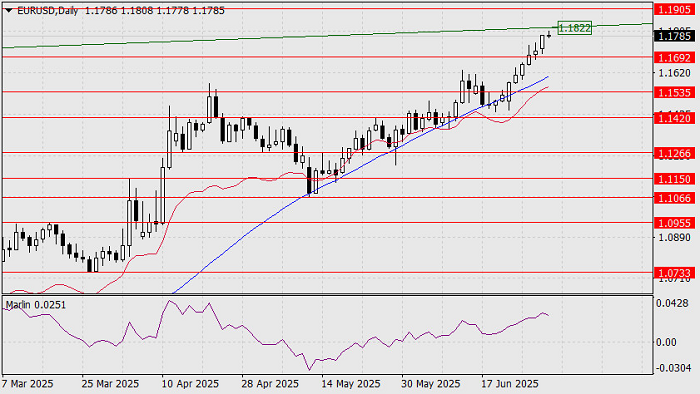Select the green 1.1822 trendline price label

click(575, 28)
